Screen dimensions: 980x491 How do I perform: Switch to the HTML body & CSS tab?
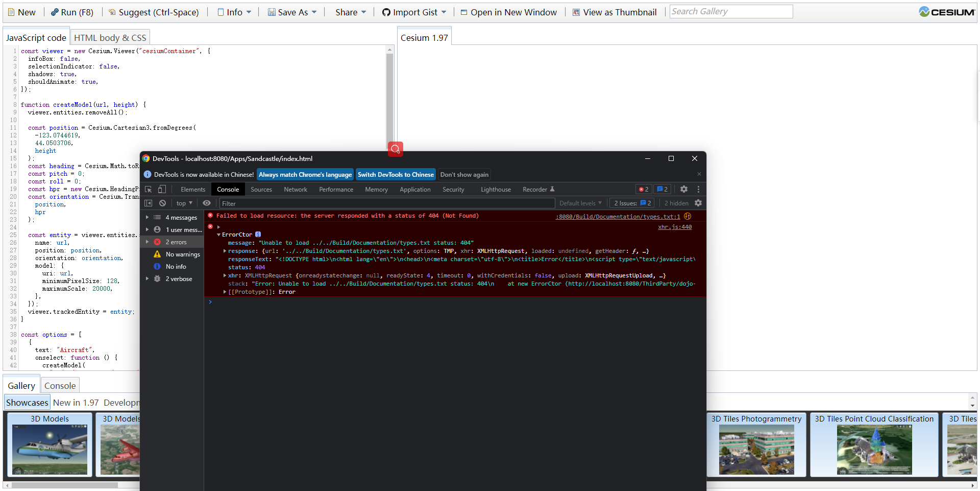pyautogui.click(x=110, y=37)
